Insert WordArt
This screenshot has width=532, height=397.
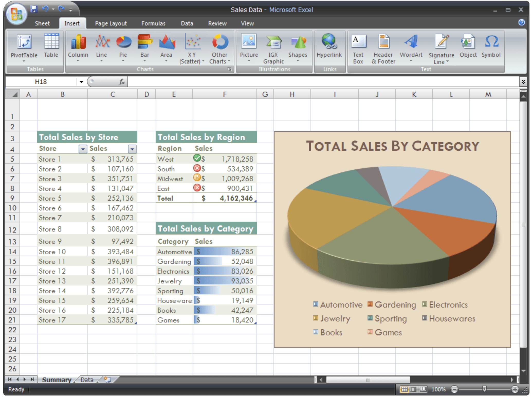tap(411, 48)
